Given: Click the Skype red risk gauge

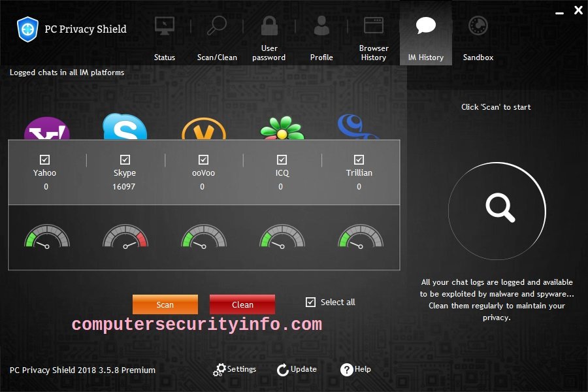Looking at the screenshot, I should [x=125, y=237].
